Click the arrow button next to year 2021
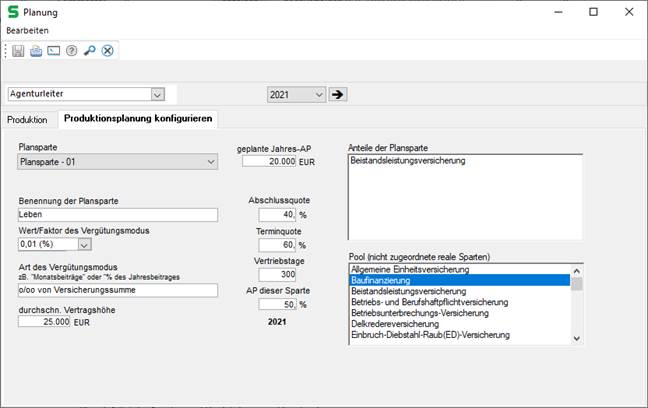This screenshot has height=408, width=648. click(x=338, y=94)
